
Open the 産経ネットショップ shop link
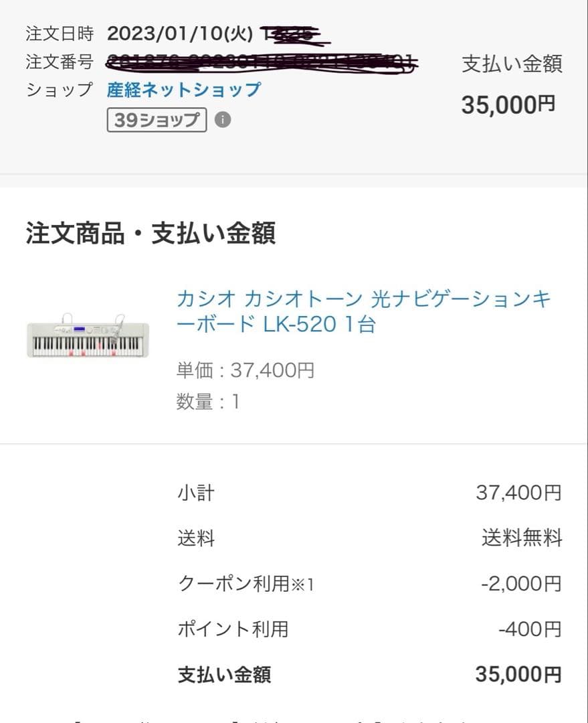tap(183, 90)
